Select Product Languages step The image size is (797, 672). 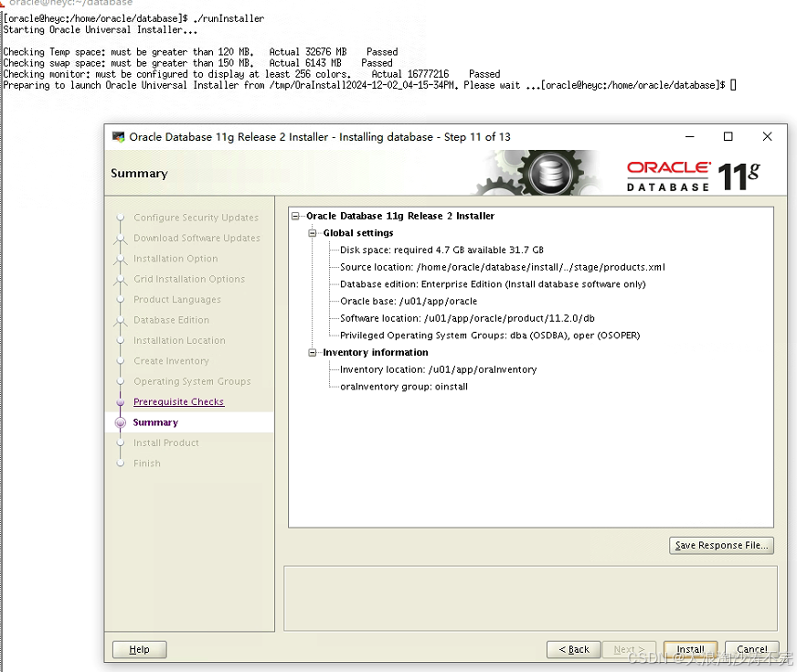pyautogui.click(x=177, y=299)
